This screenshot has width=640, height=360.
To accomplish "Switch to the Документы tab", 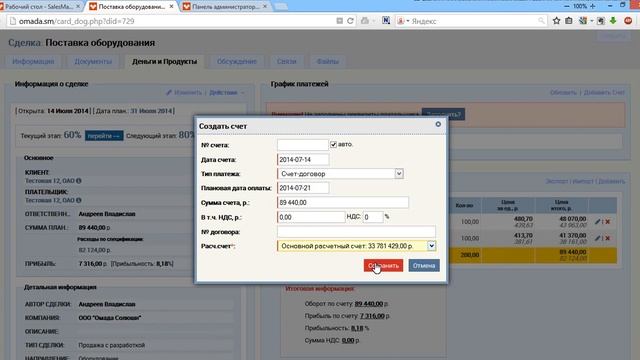I will click(x=93, y=61).
